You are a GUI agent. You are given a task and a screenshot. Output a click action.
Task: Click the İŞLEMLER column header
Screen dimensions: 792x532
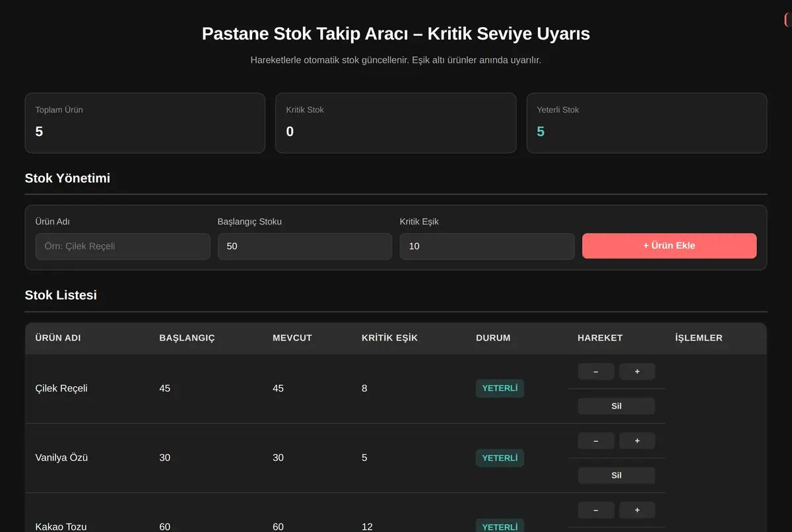point(699,338)
